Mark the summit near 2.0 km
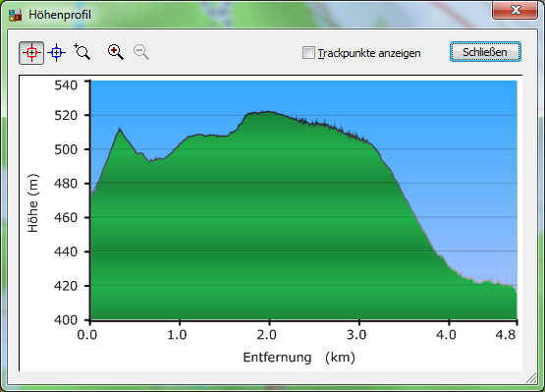 [x=268, y=112]
